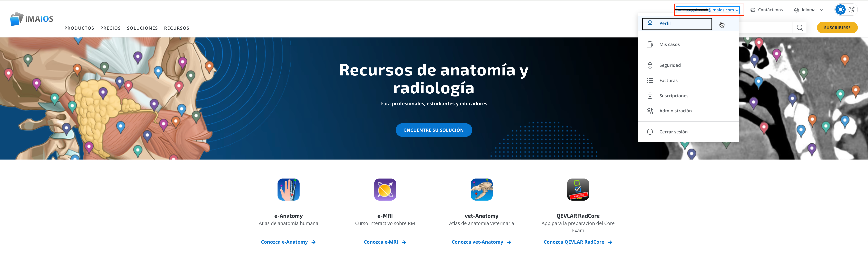
Task: Click 'Atlas de anatomía veterinaria' text
Action: coord(481,223)
